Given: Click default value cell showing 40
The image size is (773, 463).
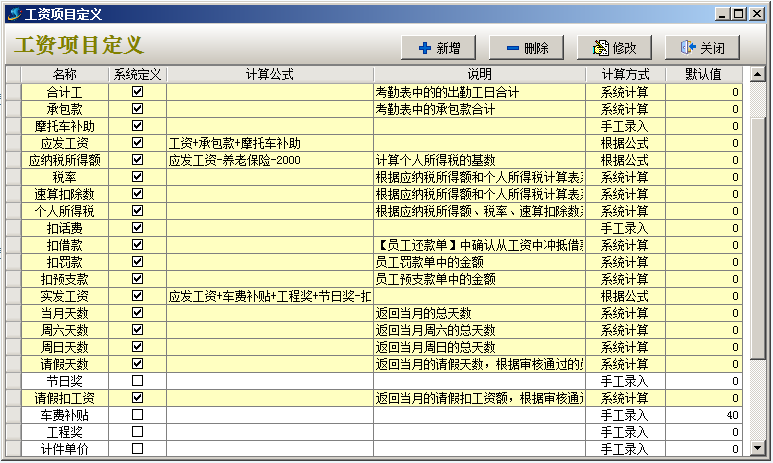Looking at the screenshot, I should [x=703, y=414].
